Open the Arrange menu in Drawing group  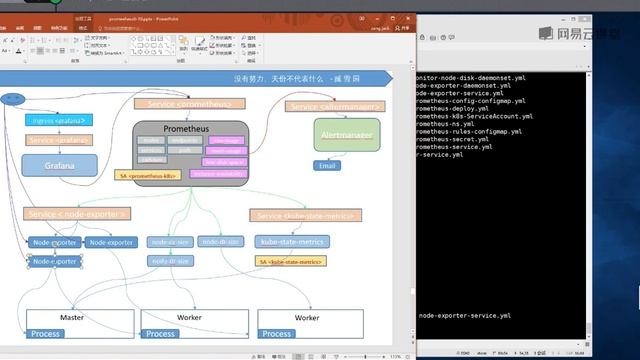tap(184, 44)
